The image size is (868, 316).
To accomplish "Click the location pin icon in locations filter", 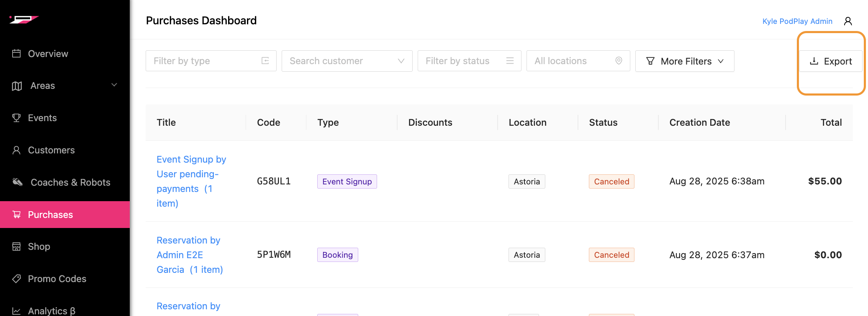I will 619,61.
